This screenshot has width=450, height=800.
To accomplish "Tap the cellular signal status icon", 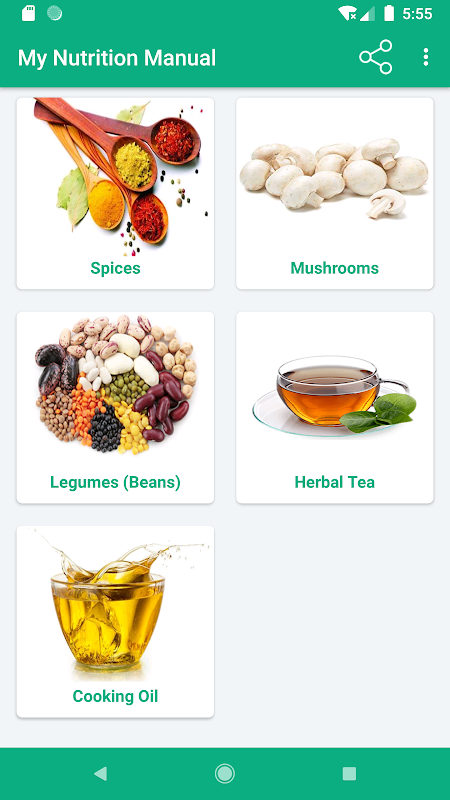I will (367, 13).
